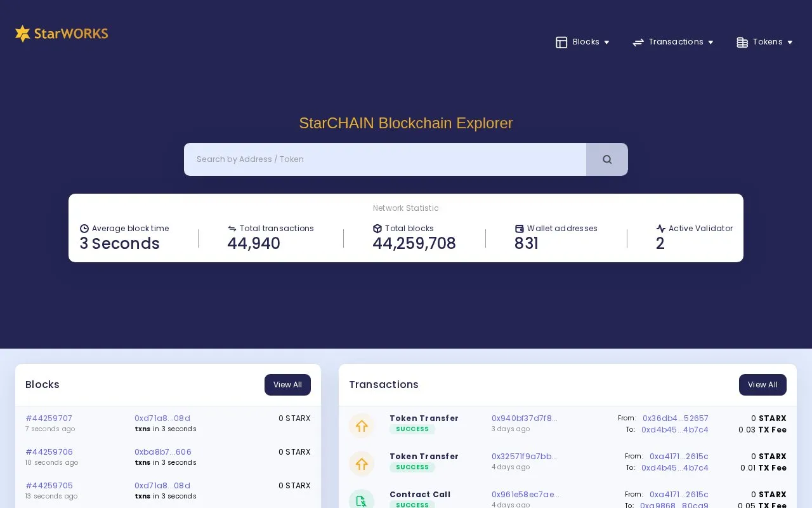
Task: Click the 44,259,708 total blocks value
Action: 414,244
